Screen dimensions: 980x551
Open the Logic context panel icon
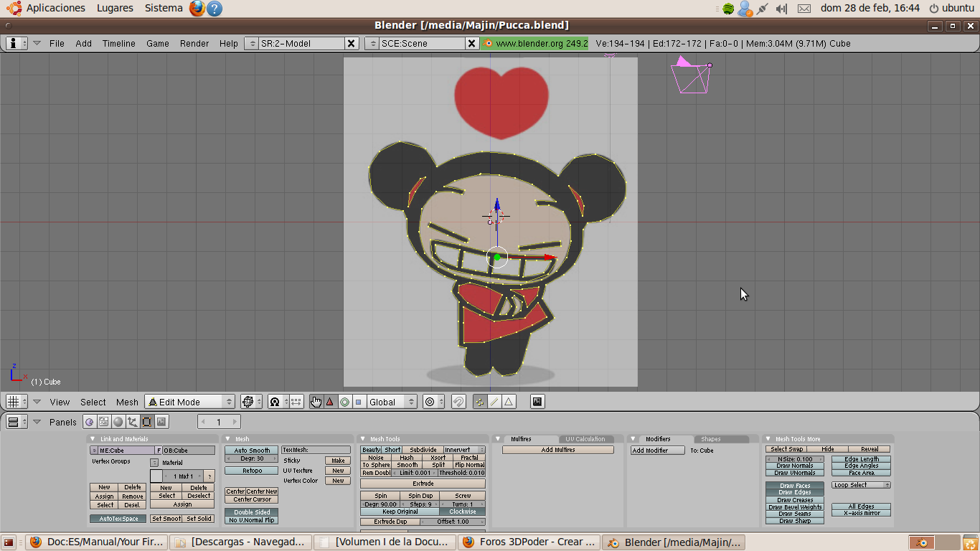point(90,422)
